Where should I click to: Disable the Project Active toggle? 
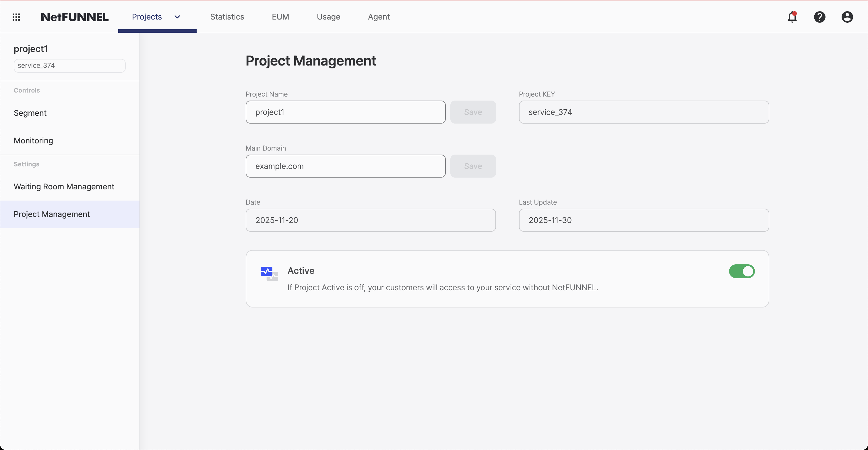(742, 271)
